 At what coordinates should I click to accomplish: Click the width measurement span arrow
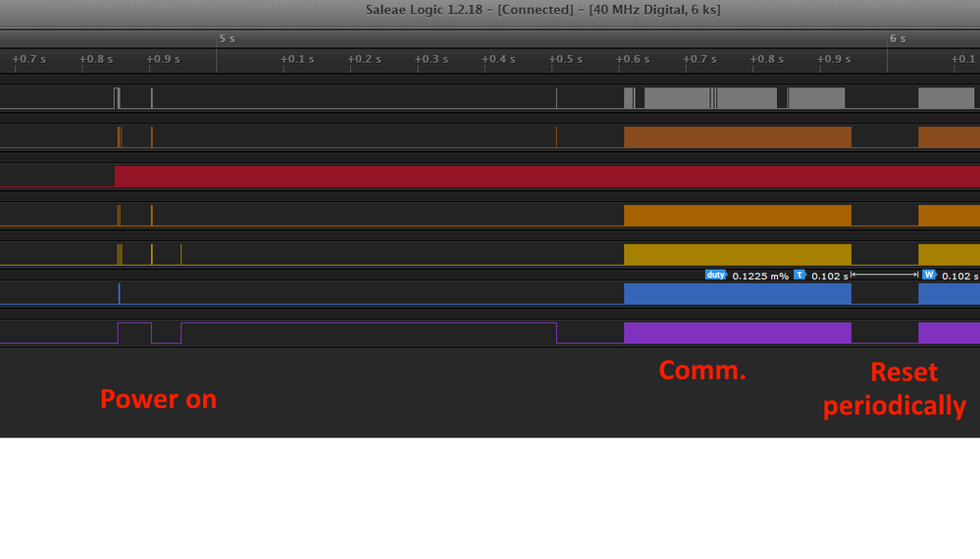pyautogui.click(x=885, y=275)
